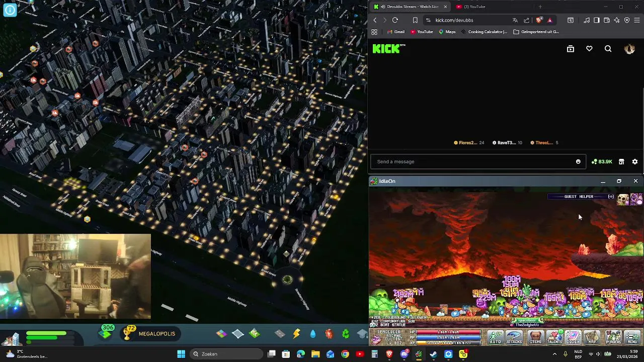Click the KICK logo

click(x=388, y=49)
